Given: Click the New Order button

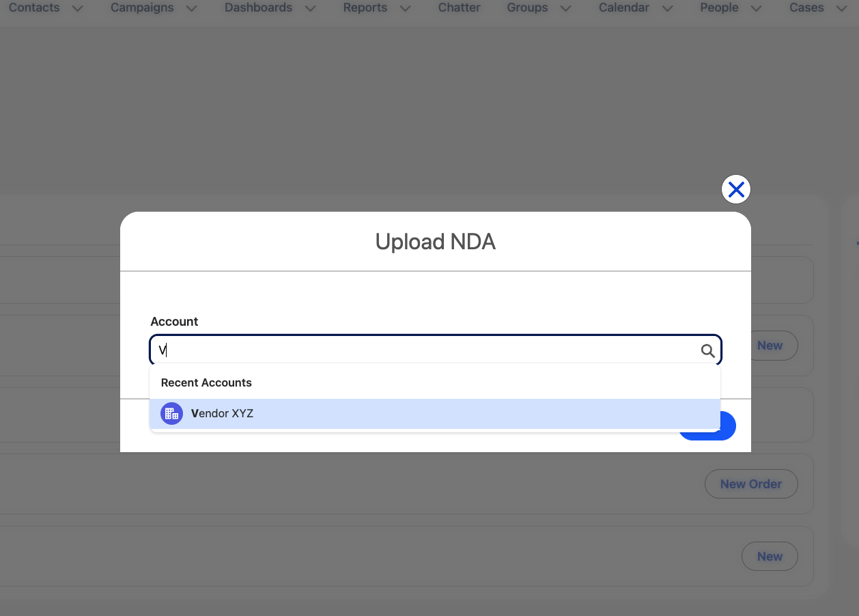Looking at the screenshot, I should pyautogui.click(x=750, y=484).
